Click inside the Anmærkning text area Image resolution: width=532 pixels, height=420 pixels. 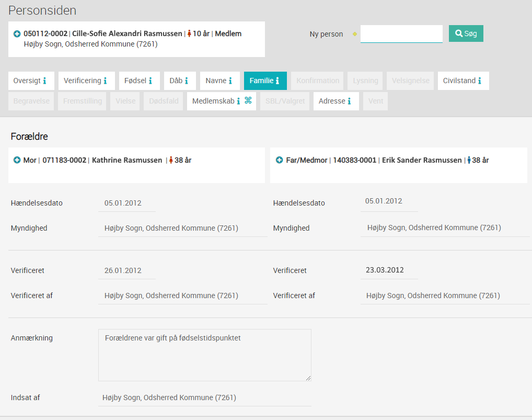click(x=204, y=355)
